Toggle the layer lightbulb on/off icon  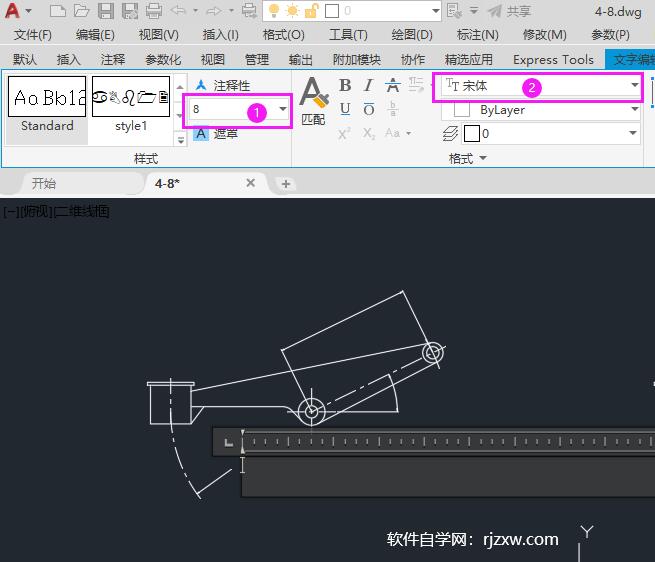(x=274, y=11)
